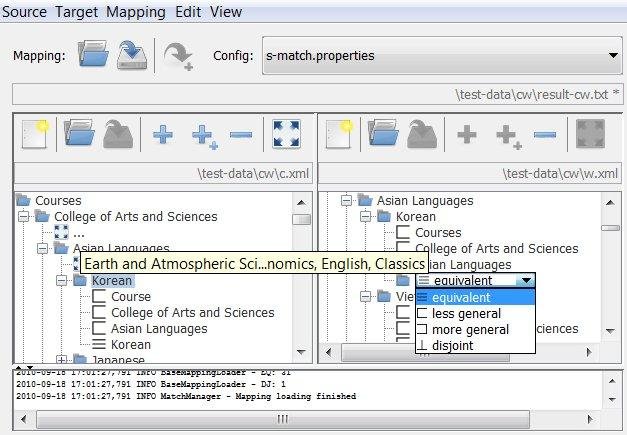Select target Asian Languages folder
The width and height of the screenshot is (627, 435).
coord(425,200)
